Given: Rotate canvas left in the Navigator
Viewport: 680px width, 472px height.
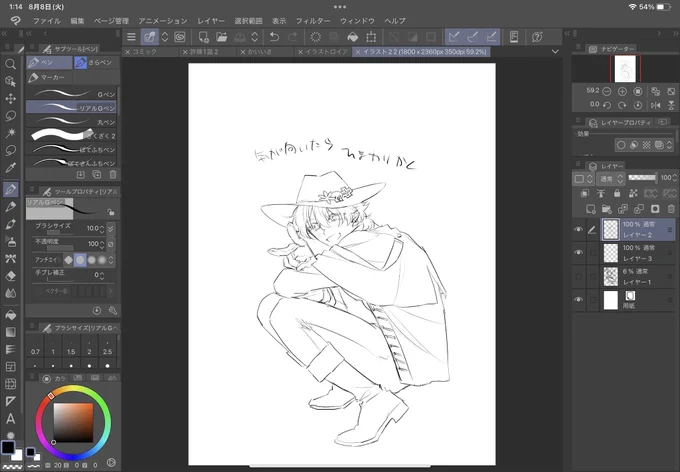Looking at the screenshot, I should (607, 105).
